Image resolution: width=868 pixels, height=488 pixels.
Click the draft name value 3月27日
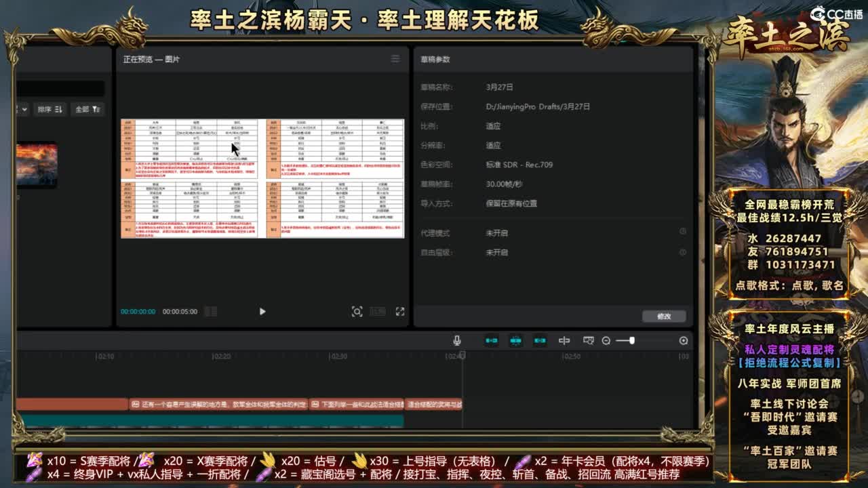click(x=499, y=87)
